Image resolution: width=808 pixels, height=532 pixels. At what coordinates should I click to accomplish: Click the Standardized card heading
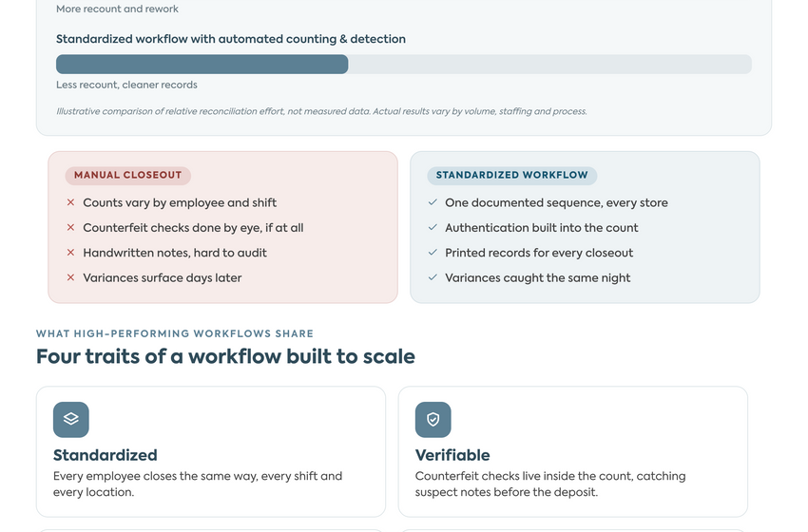(106, 455)
